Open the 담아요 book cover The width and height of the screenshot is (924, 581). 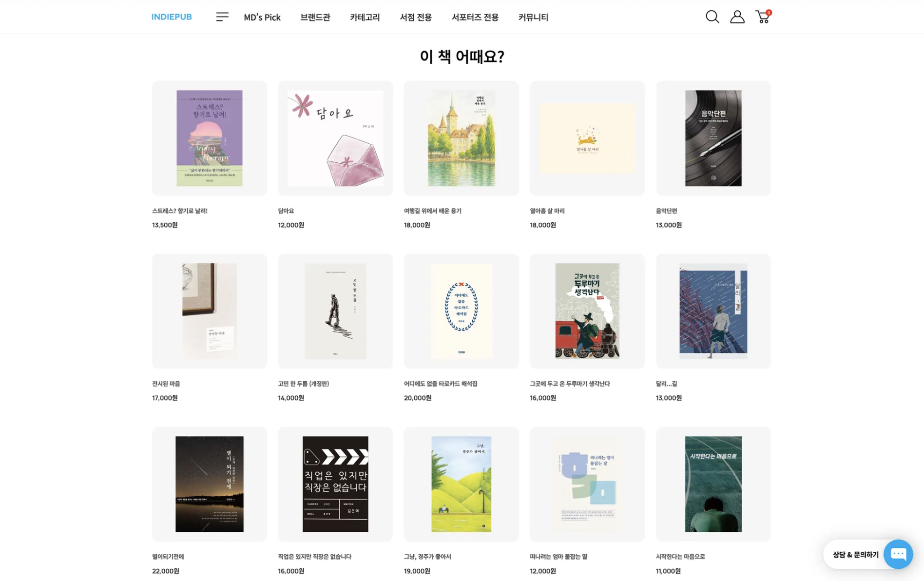(335, 138)
